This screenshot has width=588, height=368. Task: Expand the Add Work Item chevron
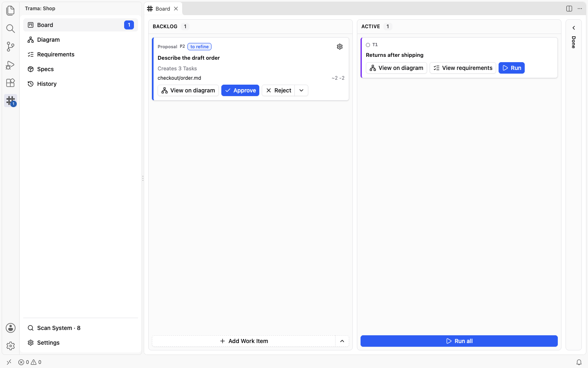(x=342, y=341)
